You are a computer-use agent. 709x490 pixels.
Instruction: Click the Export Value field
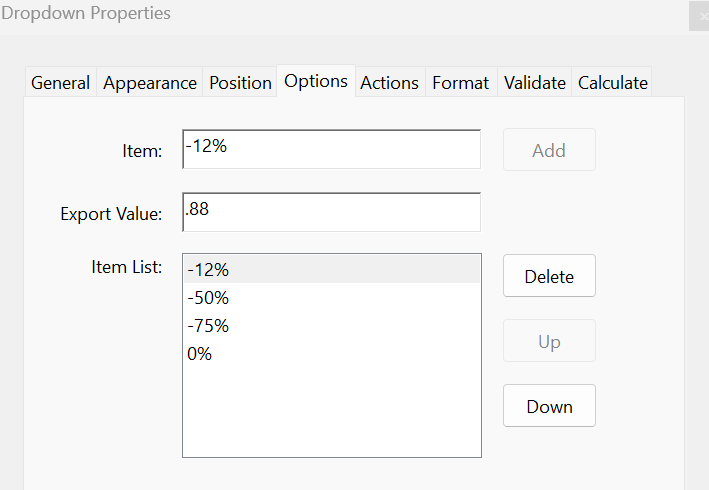pos(331,212)
